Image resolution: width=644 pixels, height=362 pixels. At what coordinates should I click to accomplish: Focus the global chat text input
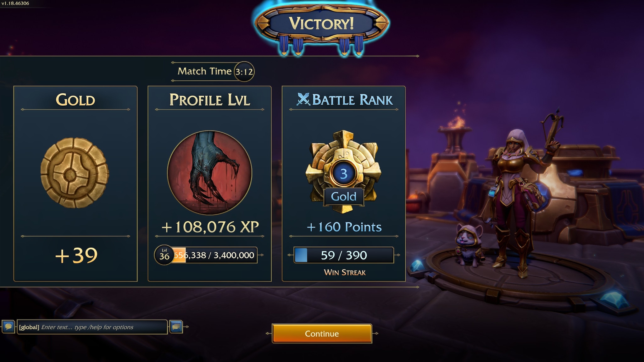click(x=92, y=327)
